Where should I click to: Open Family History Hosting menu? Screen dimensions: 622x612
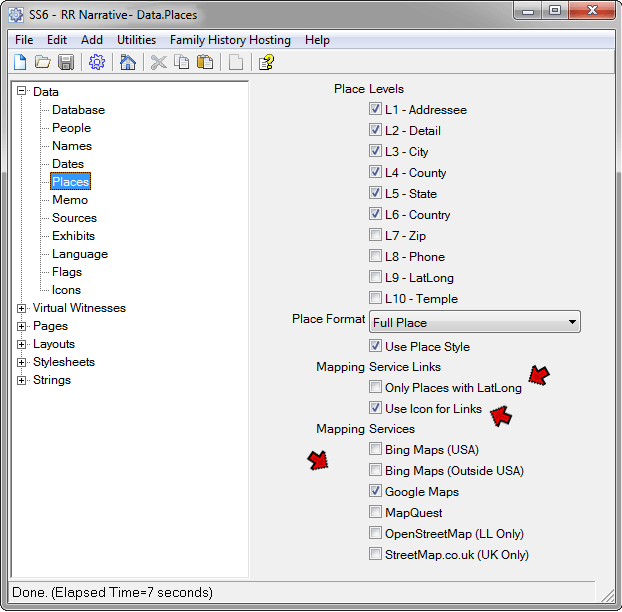(x=230, y=40)
